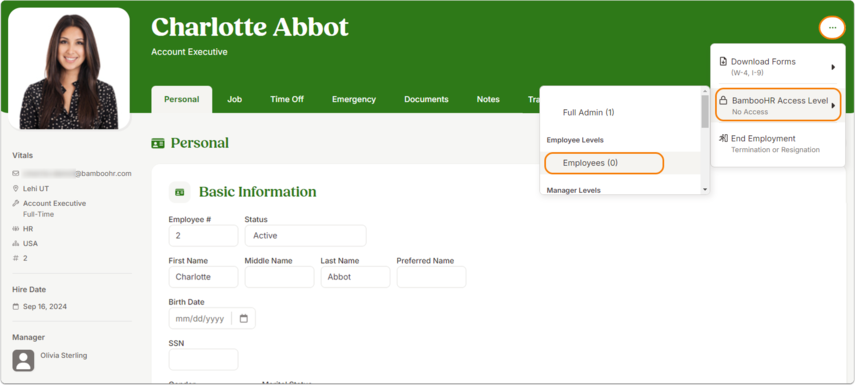Click the Lehi UT location text
The width and height of the screenshot is (855, 385).
(36, 189)
